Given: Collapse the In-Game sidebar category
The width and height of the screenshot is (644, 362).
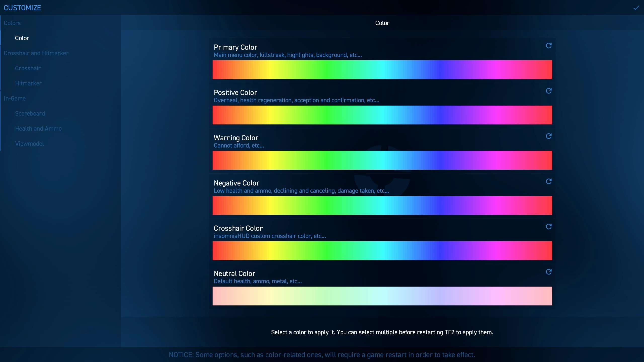Looking at the screenshot, I should coord(15,98).
